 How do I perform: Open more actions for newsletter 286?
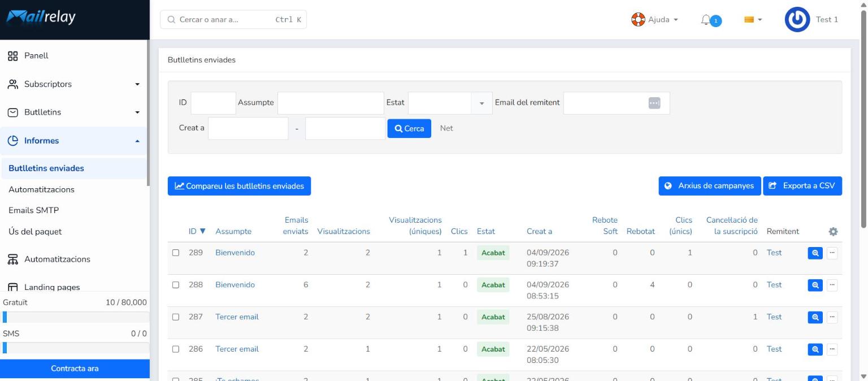tap(832, 350)
